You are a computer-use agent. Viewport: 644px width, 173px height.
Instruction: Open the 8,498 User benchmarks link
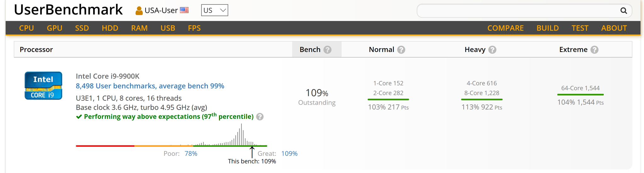click(x=150, y=86)
